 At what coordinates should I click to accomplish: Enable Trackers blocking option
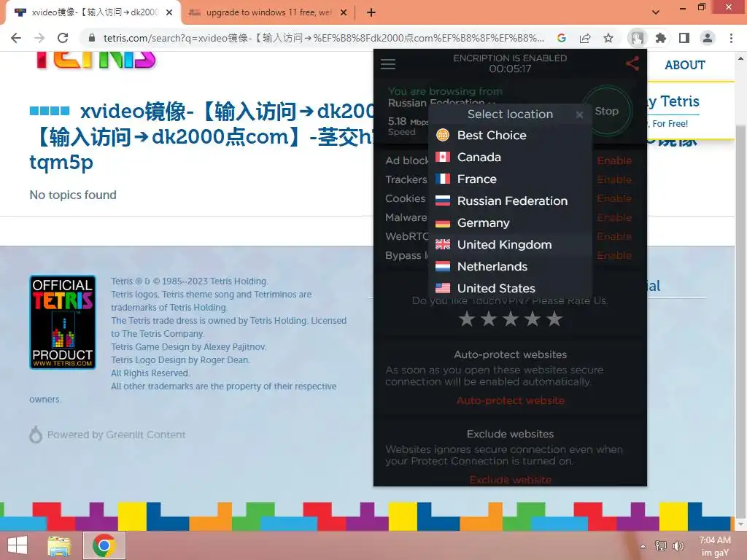[x=614, y=179]
